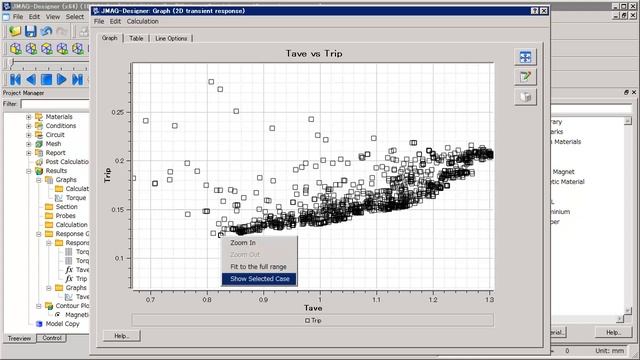Viewport: 640px width, 360px height.
Task: Click the first cube view icon in the toolbar
Action: [x=16, y=49]
